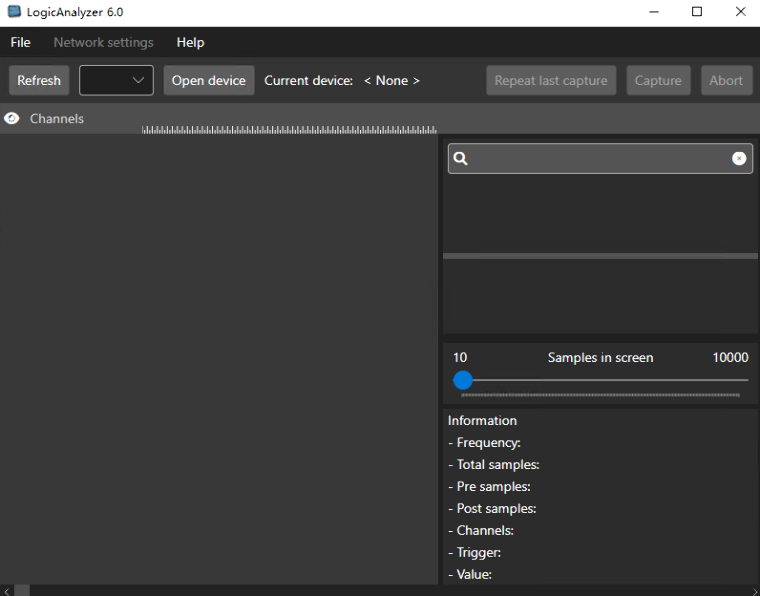Viewport: 760px width, 596px height.
Task: Click inside the search input field
Action: (x=600, y=158)
